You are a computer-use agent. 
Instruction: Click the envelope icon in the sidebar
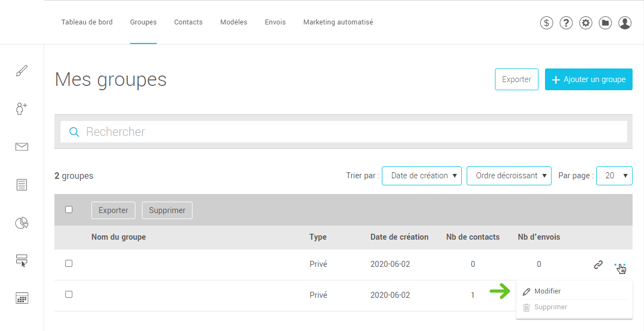pos(22,147)
